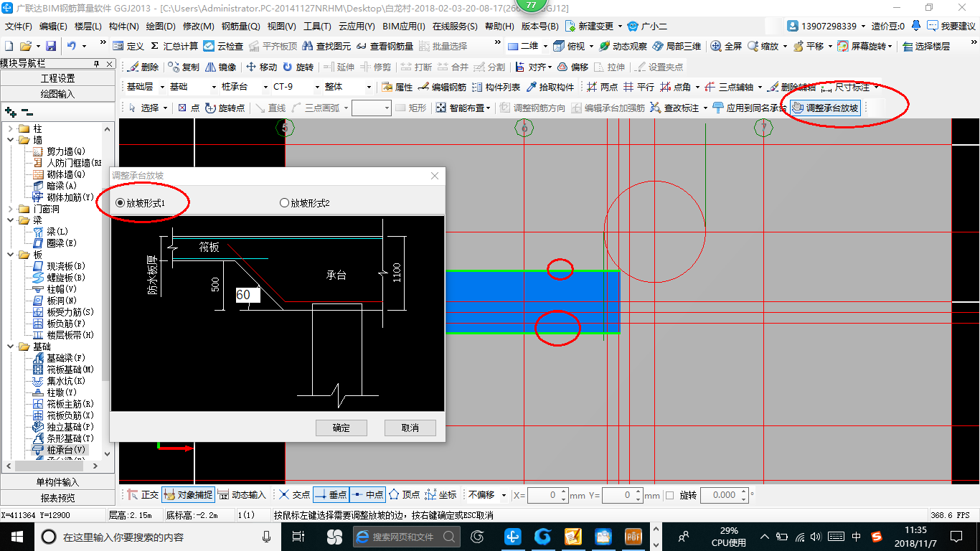Click the 偏移 offset tool
Screen dimensions: 980x551
tap(573, 67)
